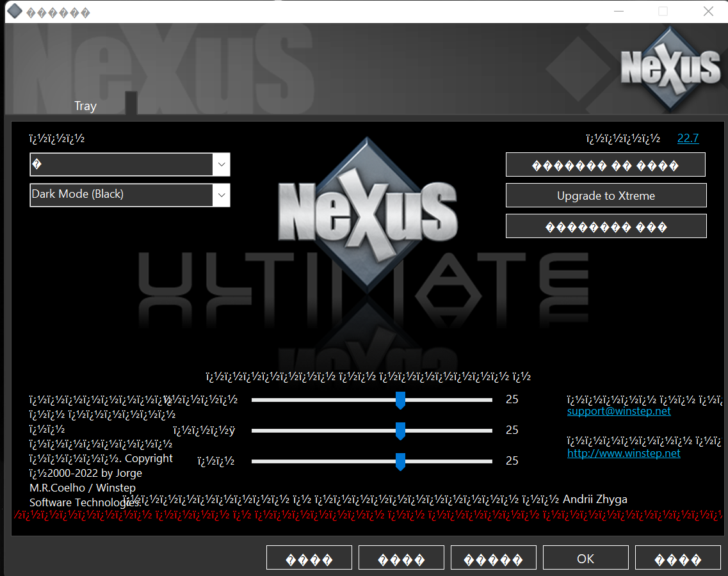Click the Nexus diamond icon in title bar
Viewport: 728px width, 576px height.
pos(14,12)
